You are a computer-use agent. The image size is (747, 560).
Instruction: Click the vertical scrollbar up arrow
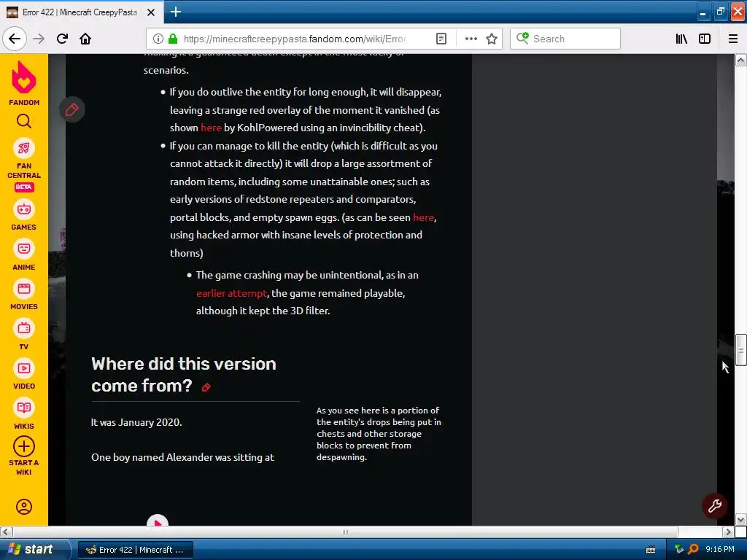tap(740, 60)
